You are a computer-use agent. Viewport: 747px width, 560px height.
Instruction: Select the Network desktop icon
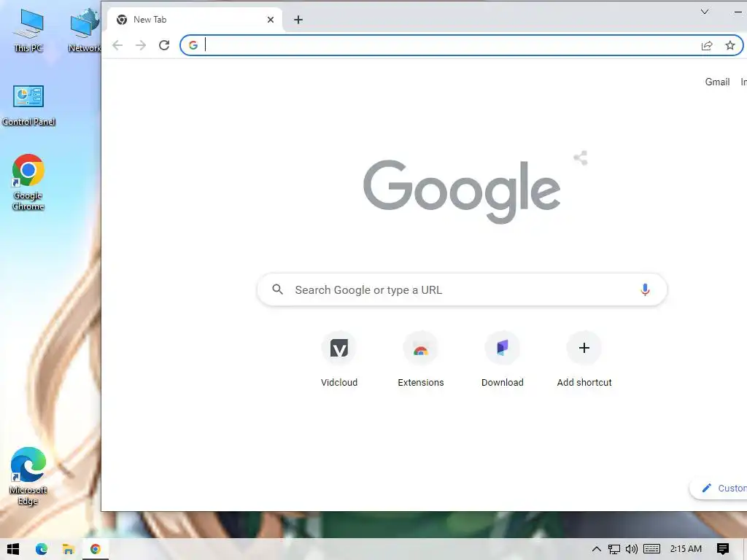point(85,31)
